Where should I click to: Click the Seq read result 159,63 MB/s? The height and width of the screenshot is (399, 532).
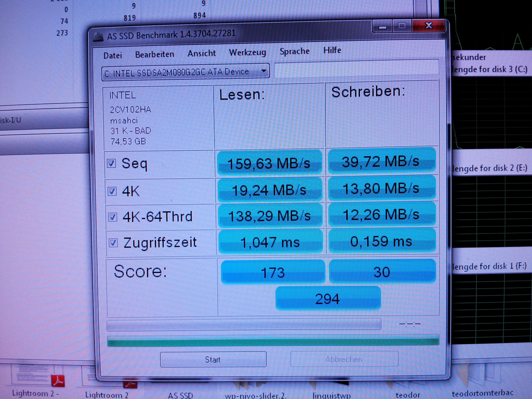coord(269,163)
